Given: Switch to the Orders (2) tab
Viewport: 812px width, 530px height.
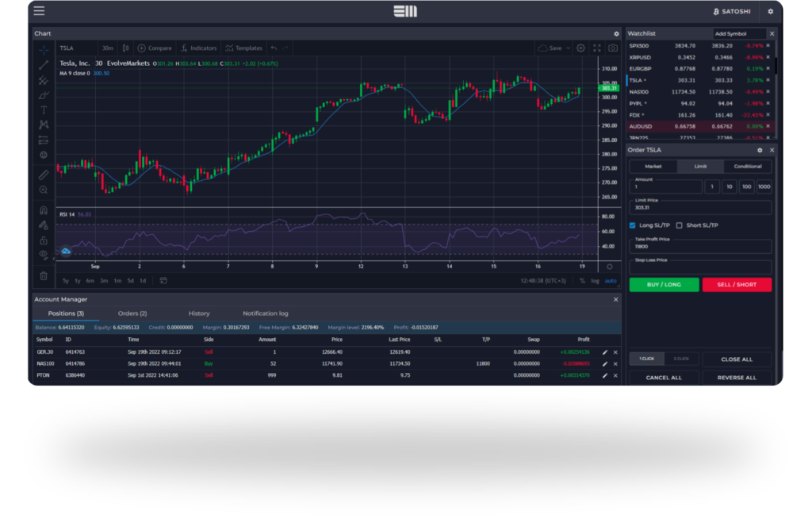Looking at the screenshot, I should [132, 313].
